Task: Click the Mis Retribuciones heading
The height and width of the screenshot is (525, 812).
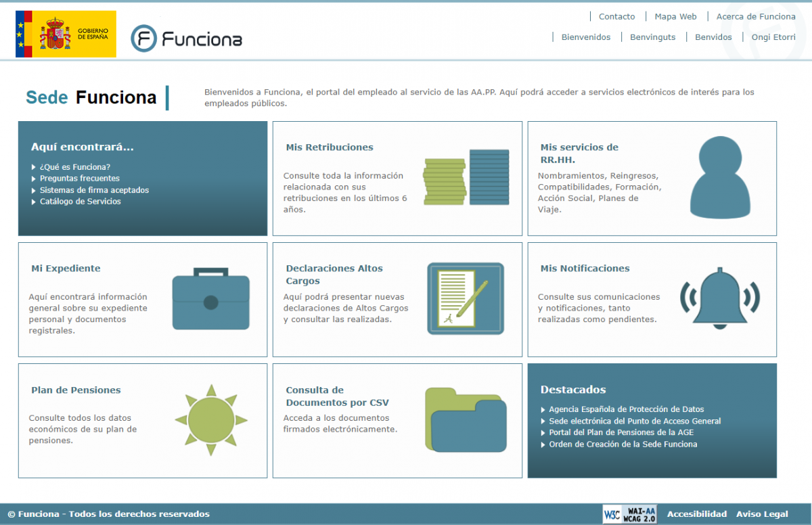Action: coord(330,147)
